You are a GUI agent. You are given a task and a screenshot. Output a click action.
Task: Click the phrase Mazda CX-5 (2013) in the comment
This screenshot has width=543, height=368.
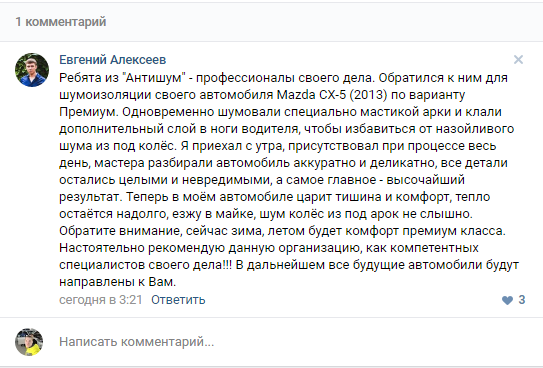point(332,95)
